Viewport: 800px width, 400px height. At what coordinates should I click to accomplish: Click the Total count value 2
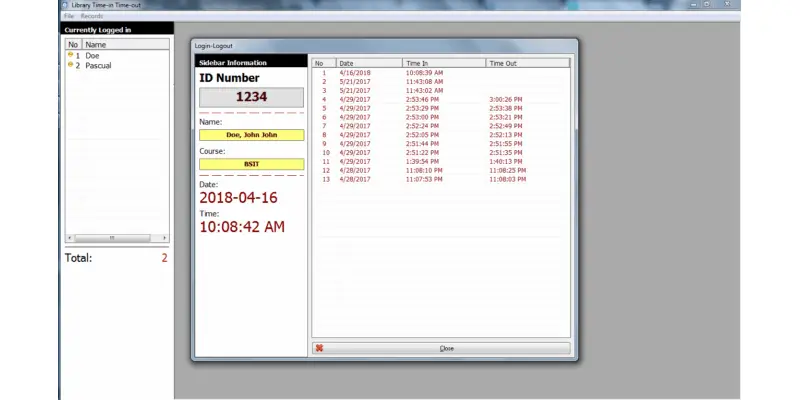tap(164, 258)
